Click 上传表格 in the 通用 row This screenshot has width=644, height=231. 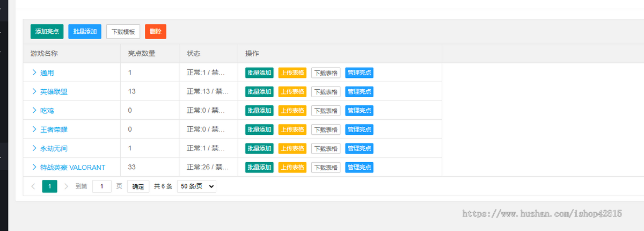click(292, 73)
